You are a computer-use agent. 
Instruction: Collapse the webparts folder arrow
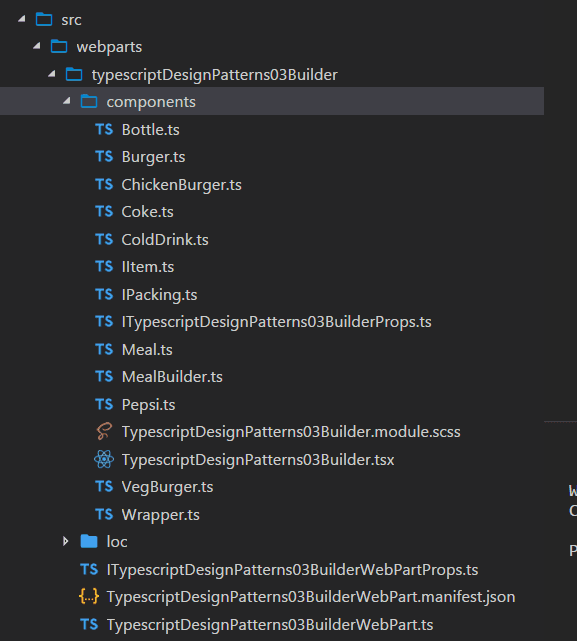[x=37, y=47]
